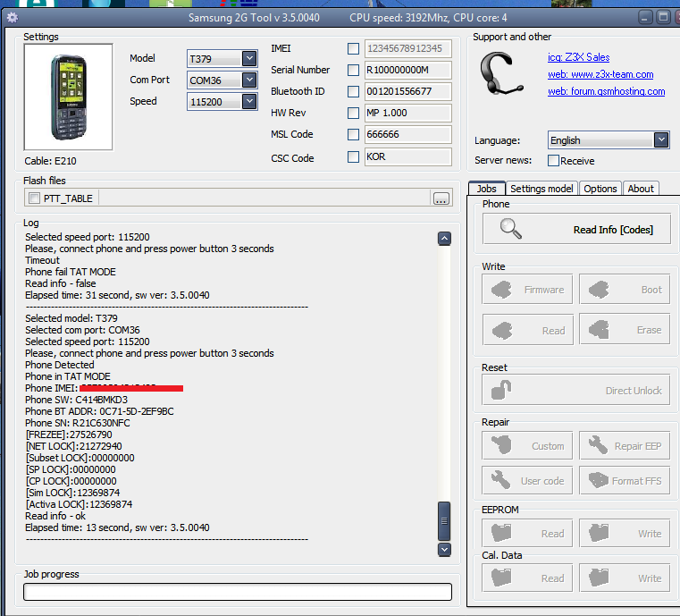The height and width of the screenshot is (616, 680).
Task: Click the '[NET LOCK]:21272940' log line
Action: tap(74, 446)
